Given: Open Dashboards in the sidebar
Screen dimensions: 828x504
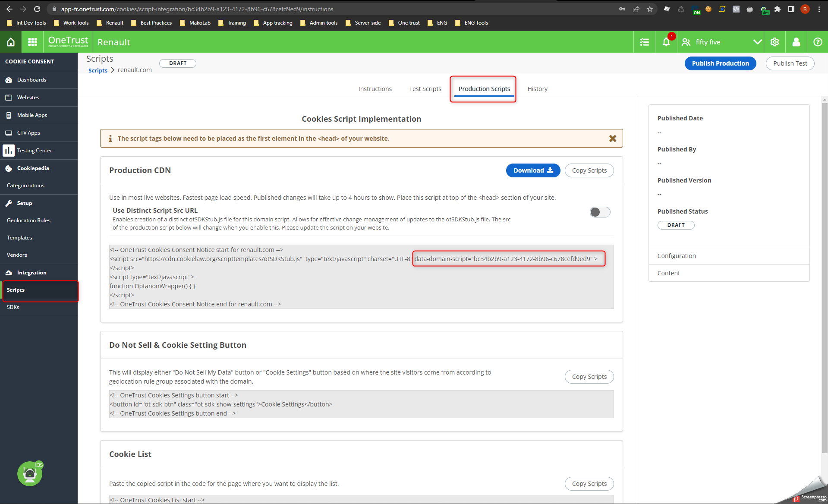Looking at the screenshot, I should (39, 80).
